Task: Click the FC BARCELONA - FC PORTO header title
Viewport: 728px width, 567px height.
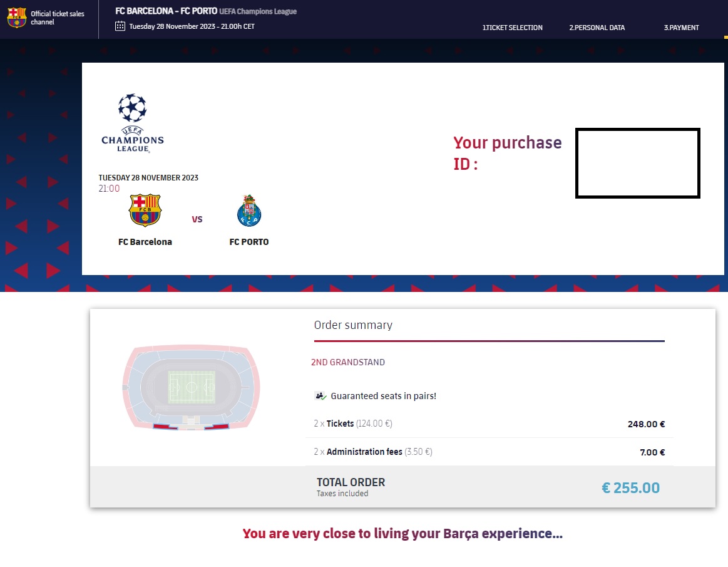Action: (167, 11)
